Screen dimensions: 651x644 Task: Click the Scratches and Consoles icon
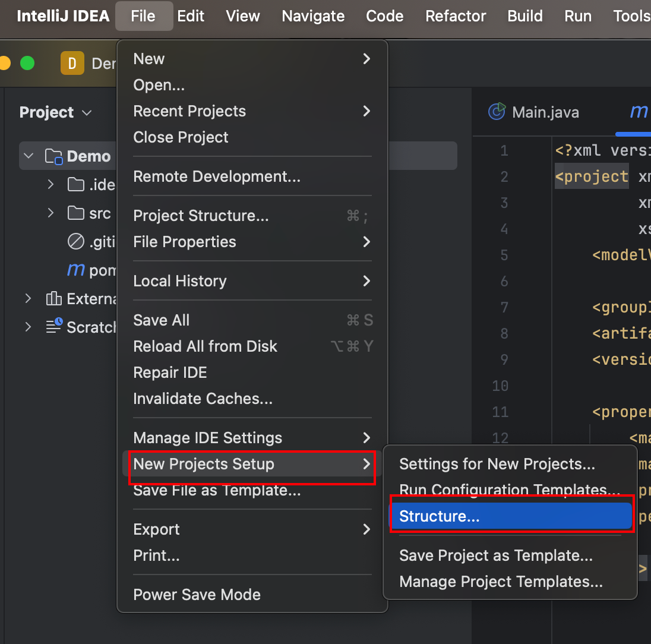[x=54, y=327]
